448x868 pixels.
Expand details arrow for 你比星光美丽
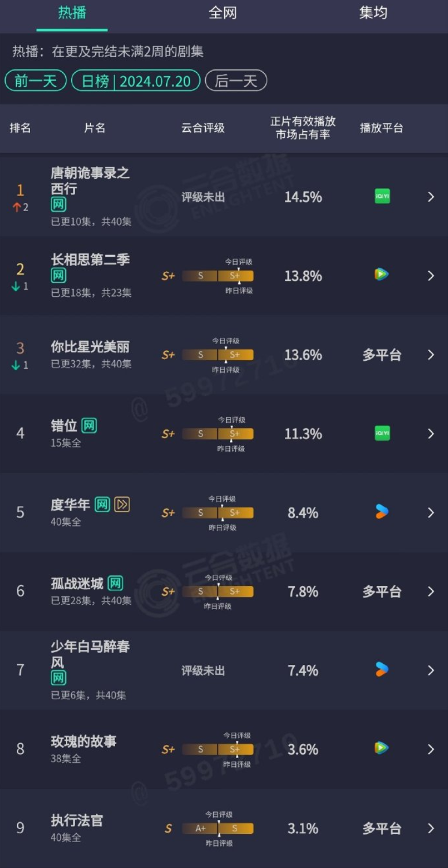(x=431, y=354)
